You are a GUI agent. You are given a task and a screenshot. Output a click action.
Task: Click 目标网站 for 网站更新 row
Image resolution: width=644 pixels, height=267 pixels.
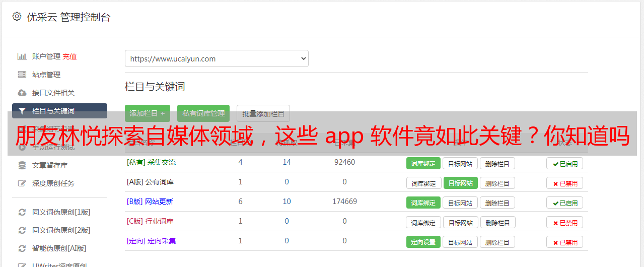(x=460, y=203)
